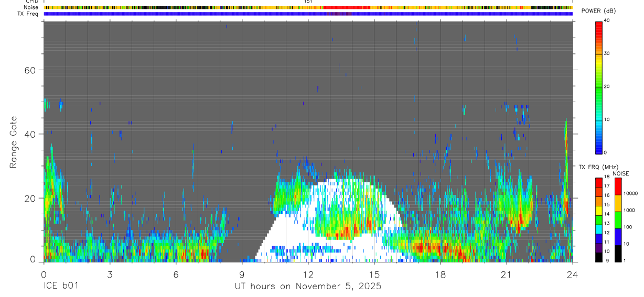Select the black 1-10 noise swatch

tap(618, 253)
